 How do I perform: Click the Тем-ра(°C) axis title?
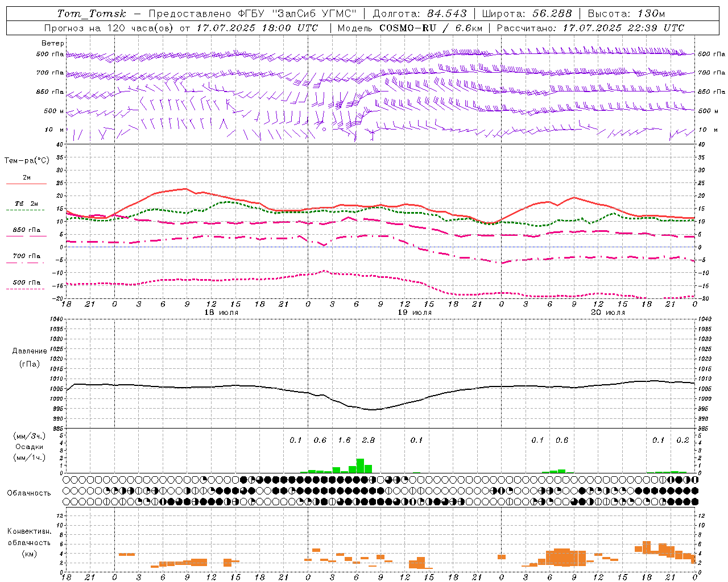pyautogui.click(x=27, y=161)
